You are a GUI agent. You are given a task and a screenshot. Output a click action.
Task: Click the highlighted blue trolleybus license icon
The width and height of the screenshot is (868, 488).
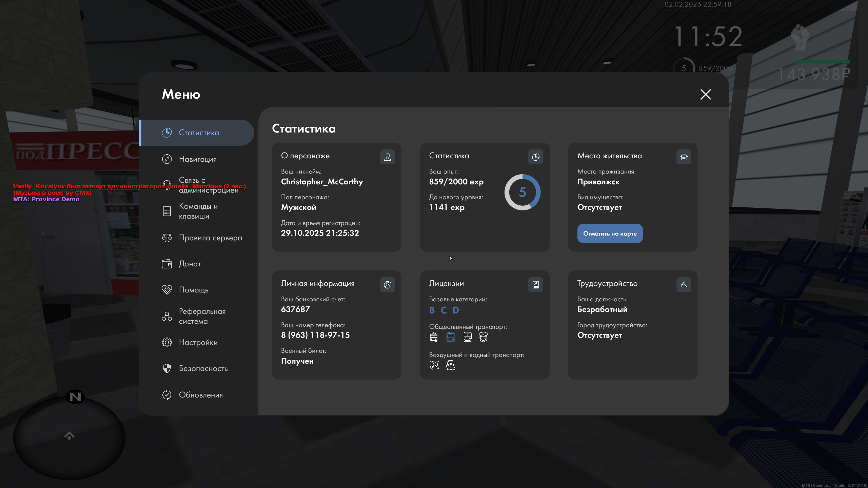pos(451,337)
